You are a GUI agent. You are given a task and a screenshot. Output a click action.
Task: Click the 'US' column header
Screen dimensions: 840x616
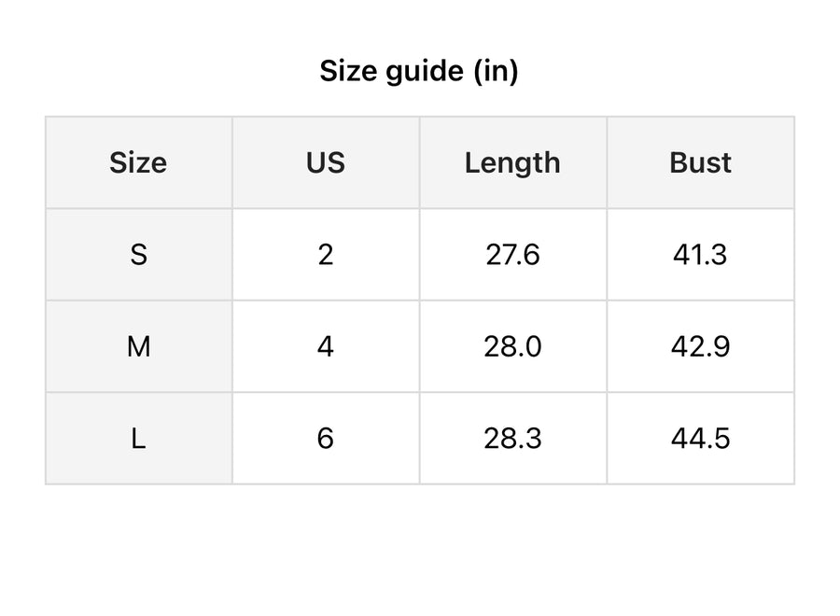(326, 162)
